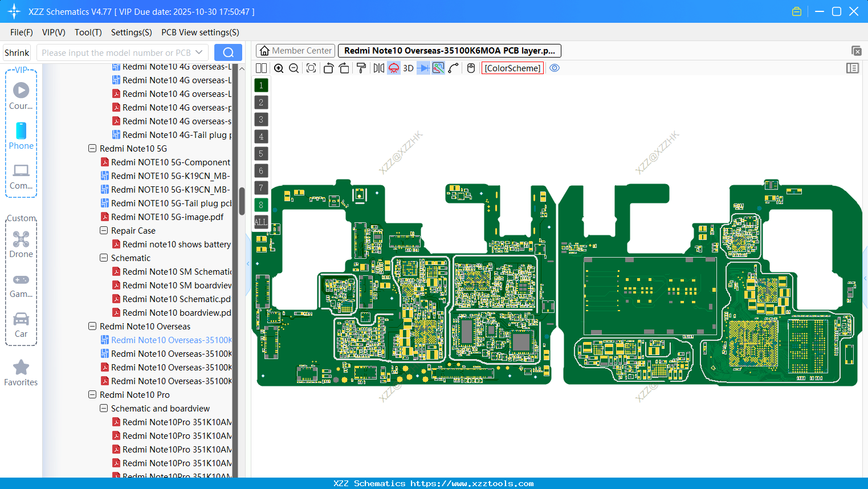Screen dimensions: 868x489
Task: Toggle the 3D view mode
Action: click(x=407, y=68)
